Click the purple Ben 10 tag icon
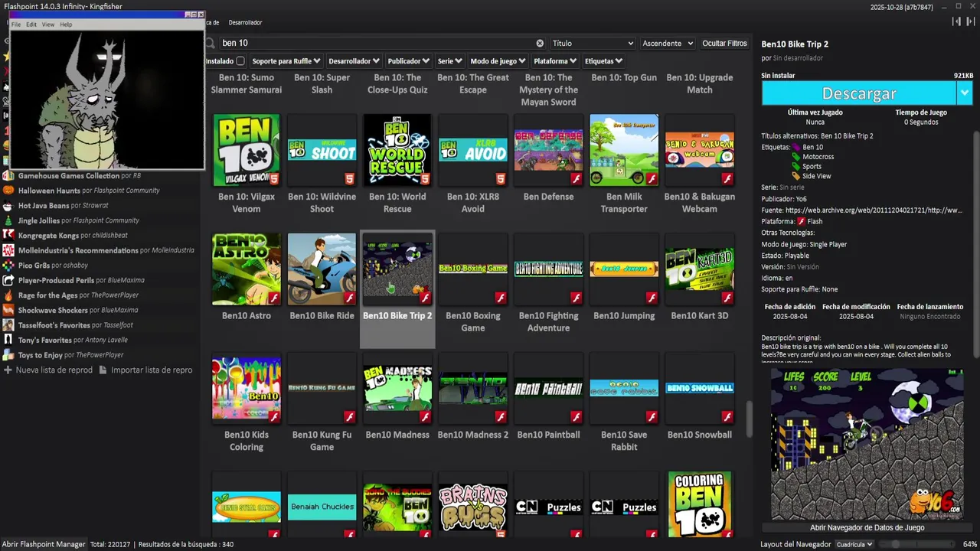The image size is (980, 551). (796, 147)
